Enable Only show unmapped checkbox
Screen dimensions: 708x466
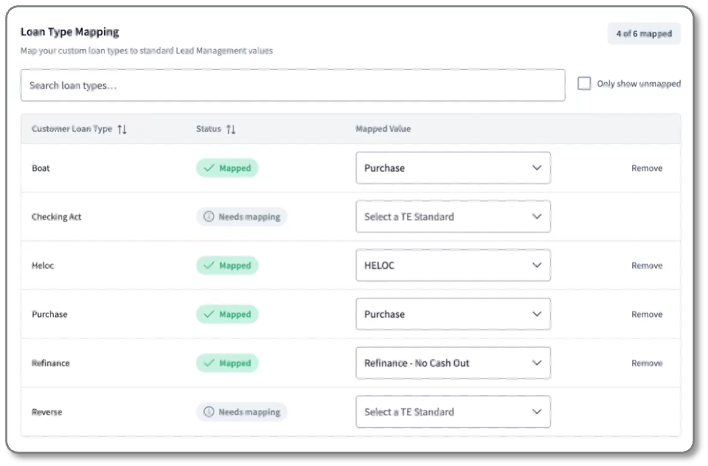point(584,84)
